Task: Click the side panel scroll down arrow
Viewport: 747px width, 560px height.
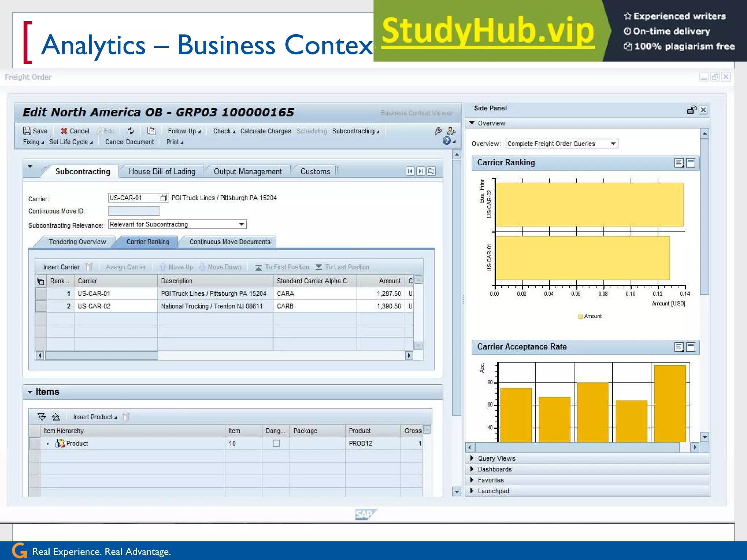Action: point(705,436)
